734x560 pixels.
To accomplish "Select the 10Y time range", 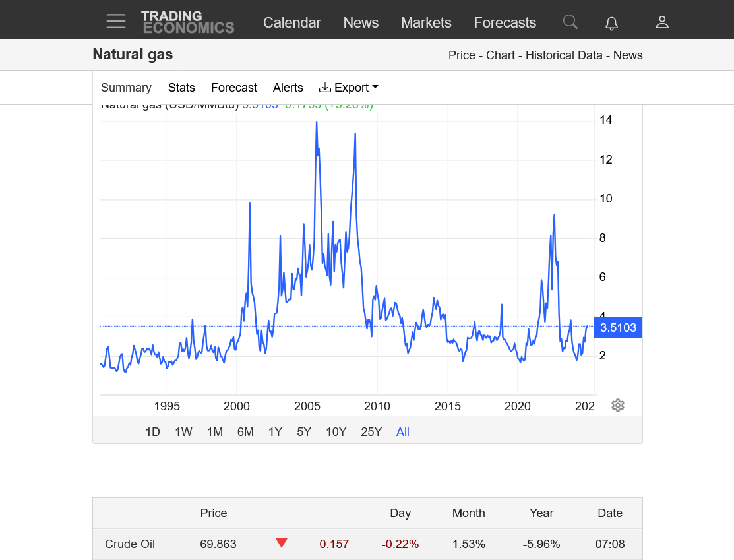I will [x=336, y=431].
